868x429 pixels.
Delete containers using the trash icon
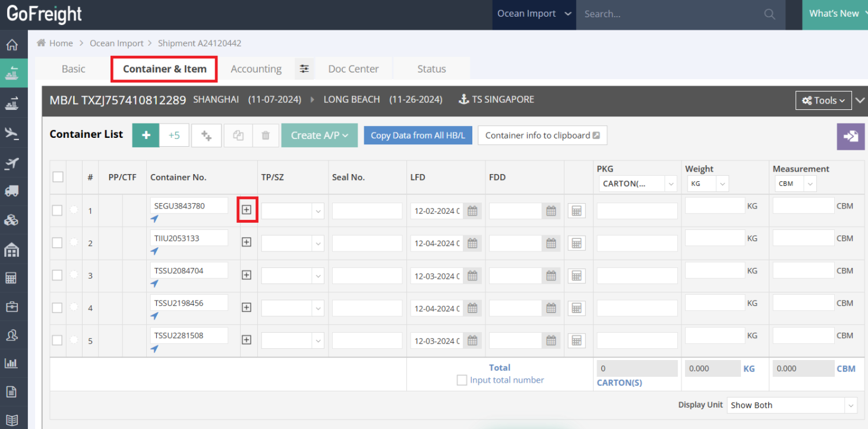(266, 135)
